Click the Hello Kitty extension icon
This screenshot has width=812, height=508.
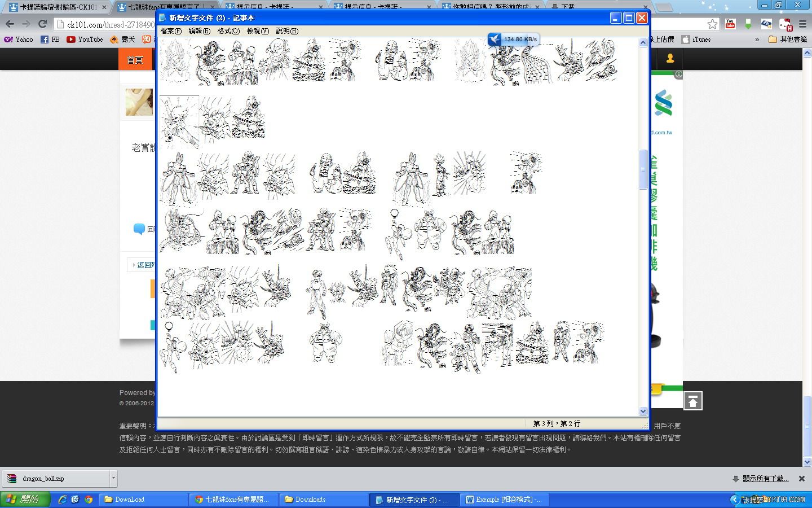coord(785,24)
